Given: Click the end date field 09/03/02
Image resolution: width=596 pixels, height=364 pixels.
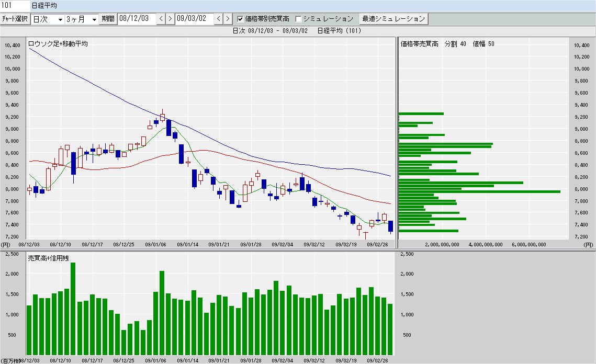Looking at the screenshot, I should [195, 19].
